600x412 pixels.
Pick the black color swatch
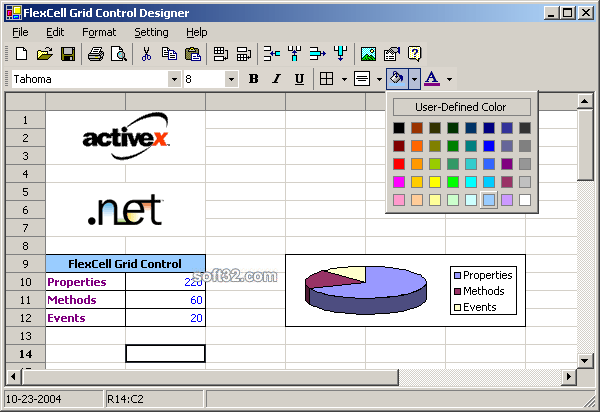tap(399, 128)
